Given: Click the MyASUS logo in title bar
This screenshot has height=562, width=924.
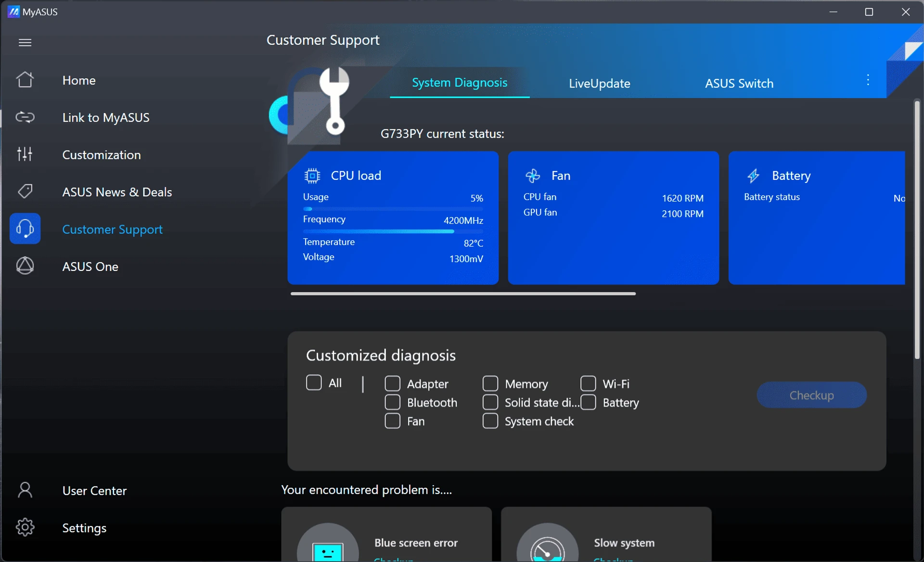Looking at the screenshot, I should point(13,12).
